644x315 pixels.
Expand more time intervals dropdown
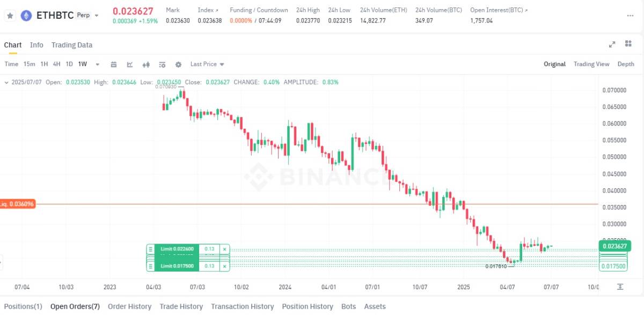(98, 64)
